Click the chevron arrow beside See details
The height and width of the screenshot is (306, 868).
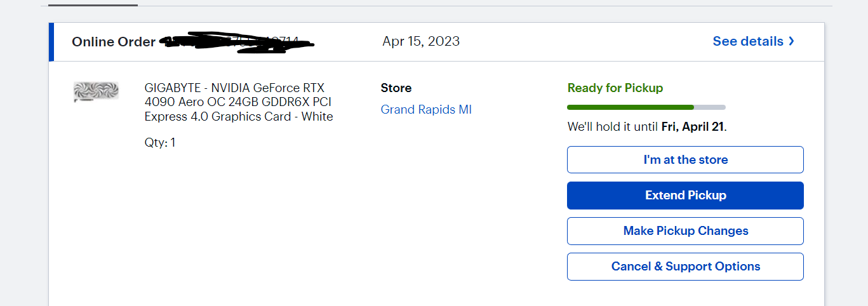point(791,41)
